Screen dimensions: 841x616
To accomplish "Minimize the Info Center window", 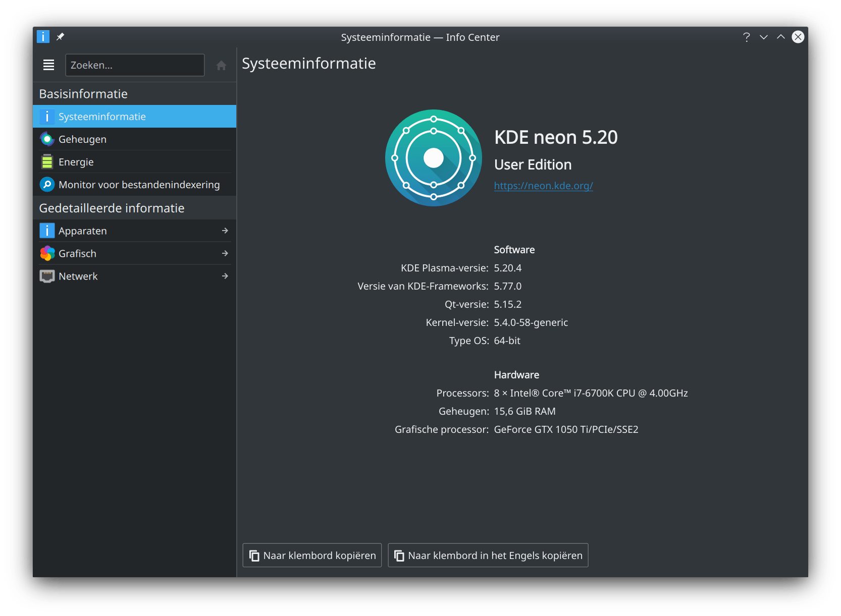I will click(764, 37).
